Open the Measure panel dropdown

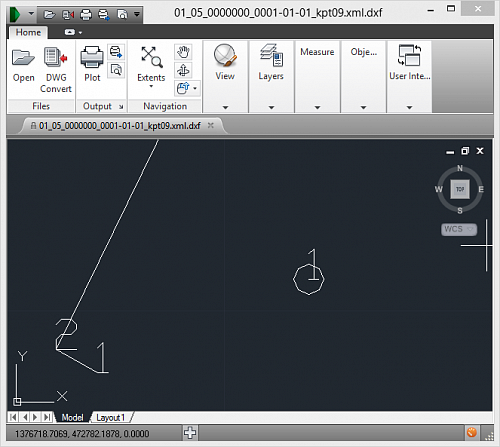[317, 108]
